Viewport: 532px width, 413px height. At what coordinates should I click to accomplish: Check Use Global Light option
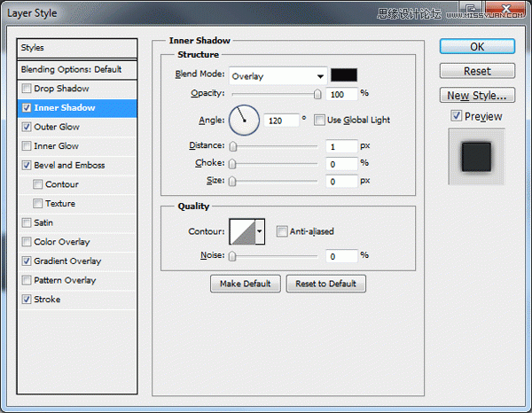click(319, 120)
